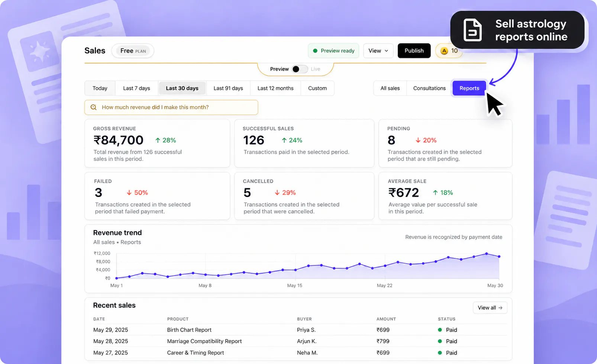
Task: Show All sales filter
Action: [x=390, y=88]
